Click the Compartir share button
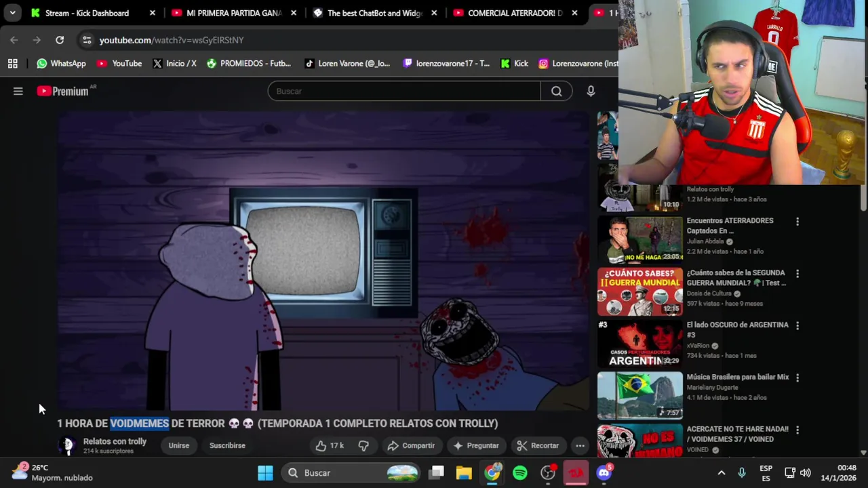This screenshot has height=488, width=868. (411, 445)
